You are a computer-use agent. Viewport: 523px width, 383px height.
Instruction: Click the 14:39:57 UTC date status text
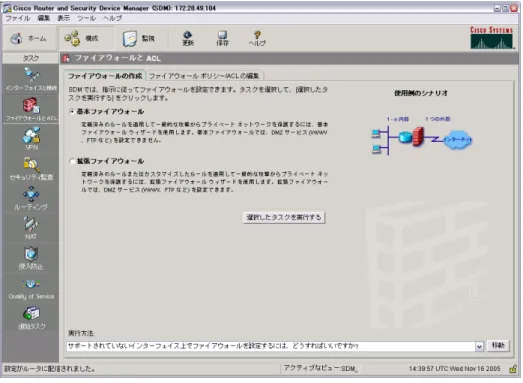[x=455, y=369]
